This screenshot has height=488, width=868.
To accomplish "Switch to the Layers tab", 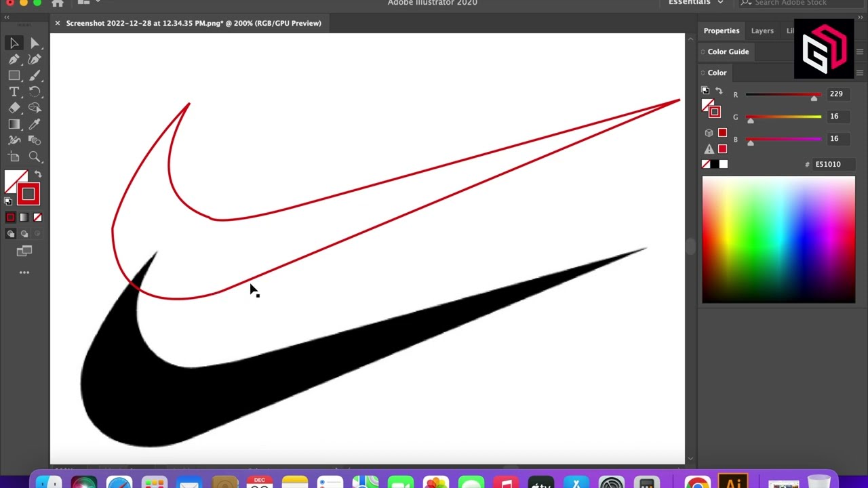I will (x=762, y=30).
